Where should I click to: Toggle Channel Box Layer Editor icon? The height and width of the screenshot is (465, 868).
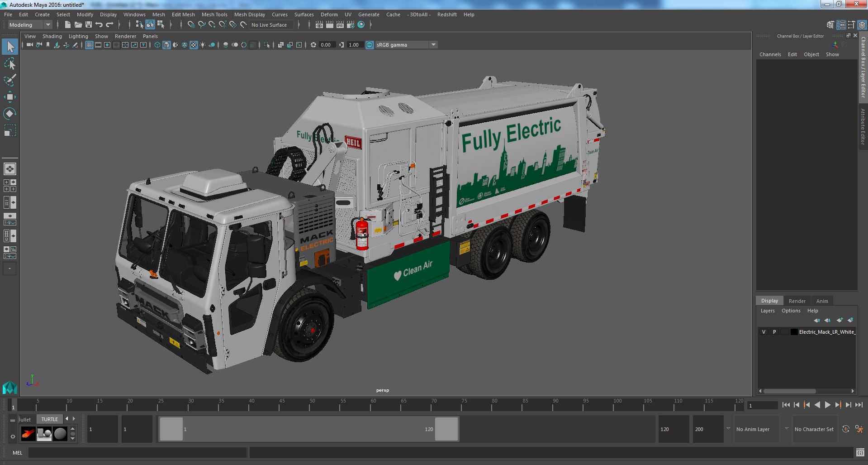click(862, 24)
